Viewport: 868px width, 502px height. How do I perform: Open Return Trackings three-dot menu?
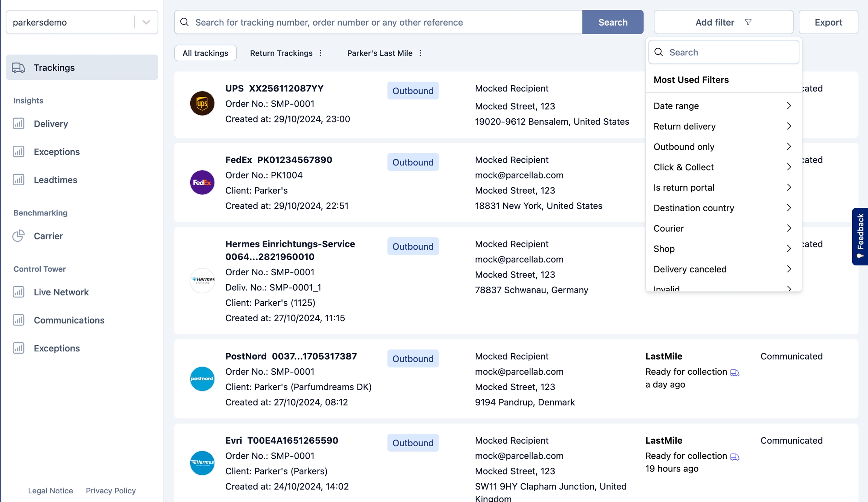click(321, 53)
